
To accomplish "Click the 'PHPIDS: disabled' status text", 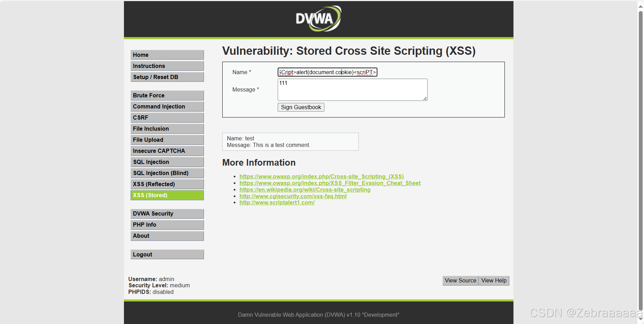I will click(x=151, y=292).
